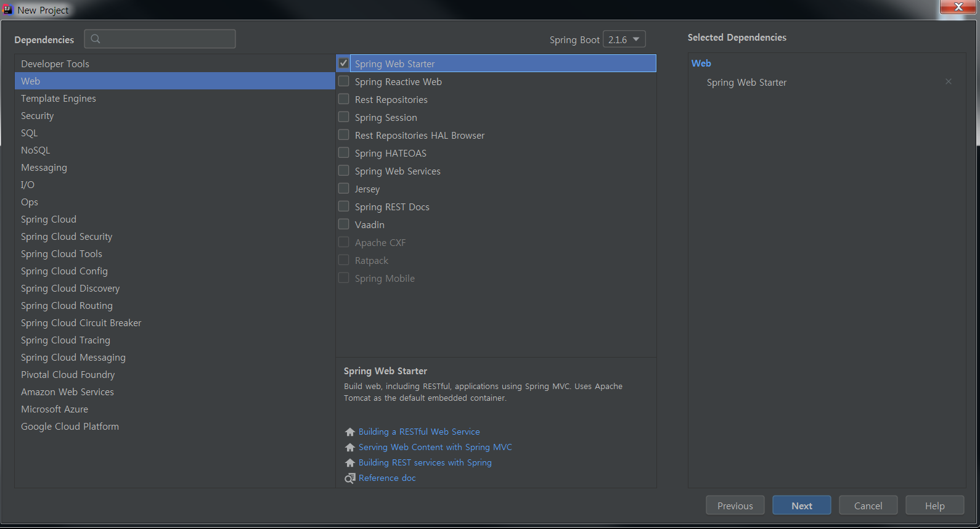Enable the Spring REST Docs checkbox
This screenshot has width=980, height=529.
point(344,206)
